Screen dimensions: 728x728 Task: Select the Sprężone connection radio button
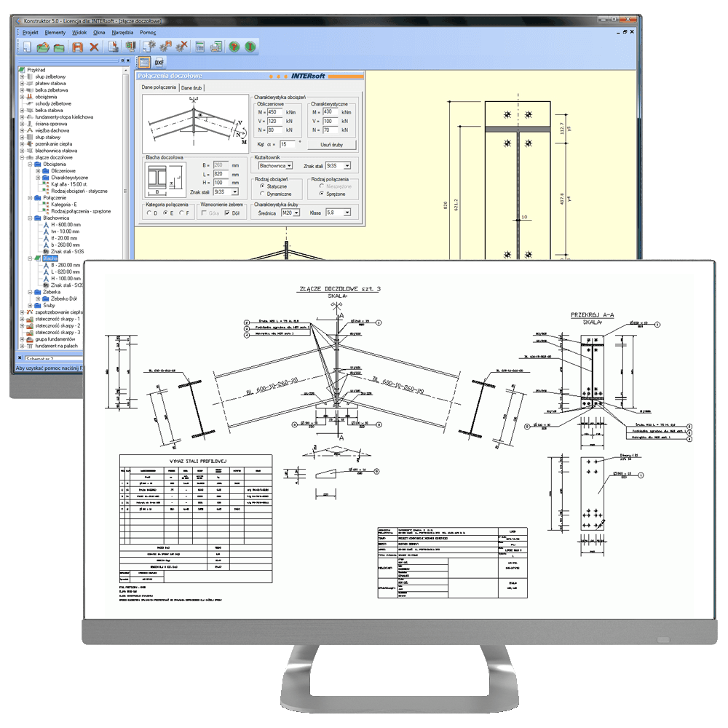321,194
